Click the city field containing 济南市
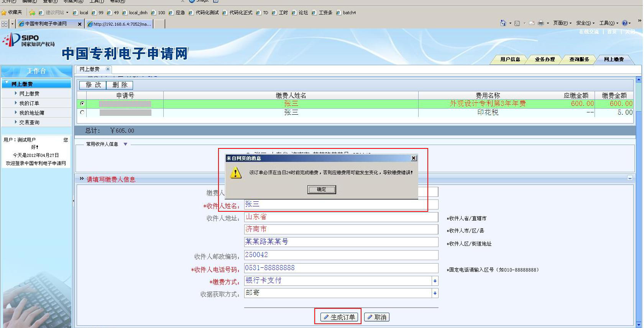 tap(341, 229)
